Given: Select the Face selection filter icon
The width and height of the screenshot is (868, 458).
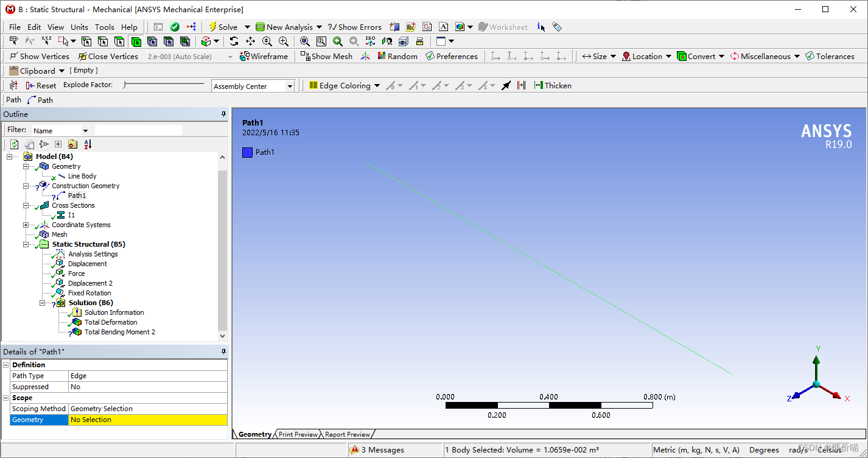Looking at the screenshot, I should click(119, 41).
